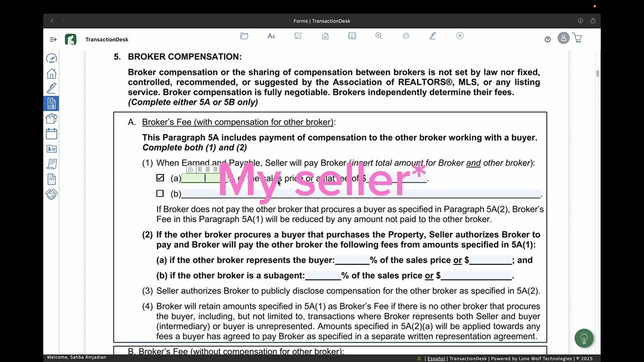The width and height of the screenshot is (644, 362).
Task: Click '(Complete either 5A or 5B only)' text
Action: 193,102
